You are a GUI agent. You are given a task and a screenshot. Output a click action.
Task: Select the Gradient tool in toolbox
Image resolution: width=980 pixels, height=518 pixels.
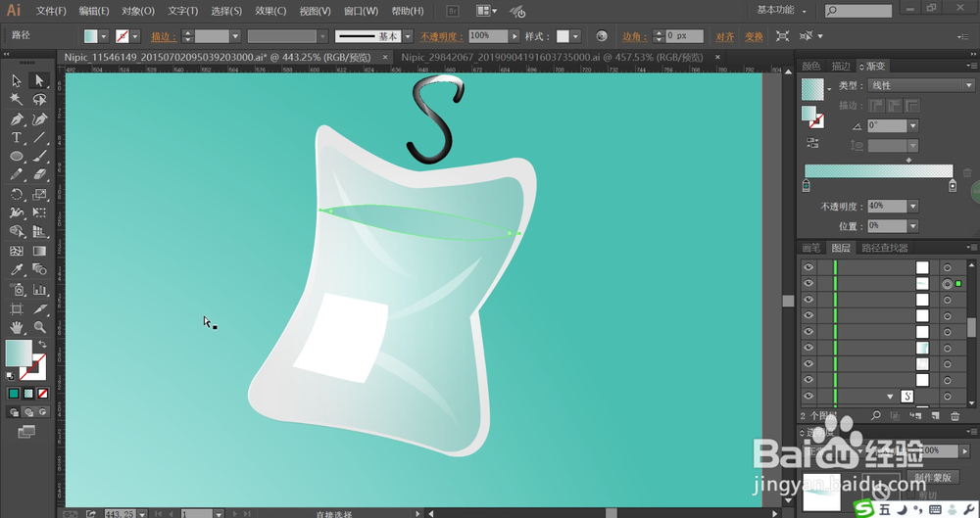coord(39,252)
